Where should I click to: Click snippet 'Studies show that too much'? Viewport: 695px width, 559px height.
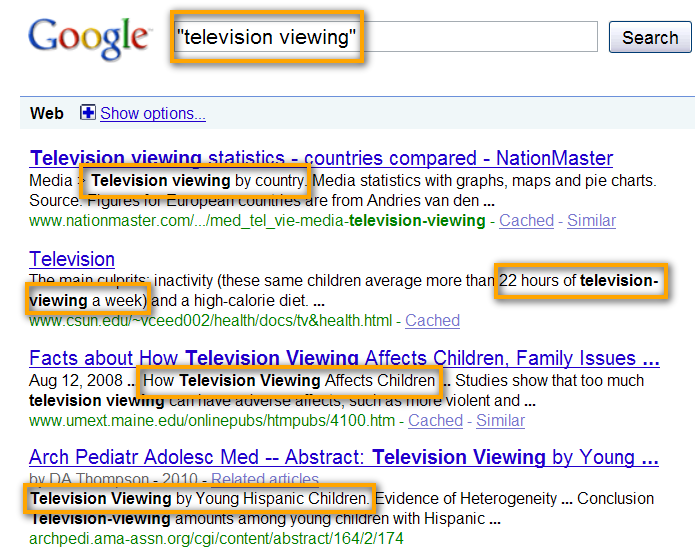pyautogui.click(x=549, y=380)
